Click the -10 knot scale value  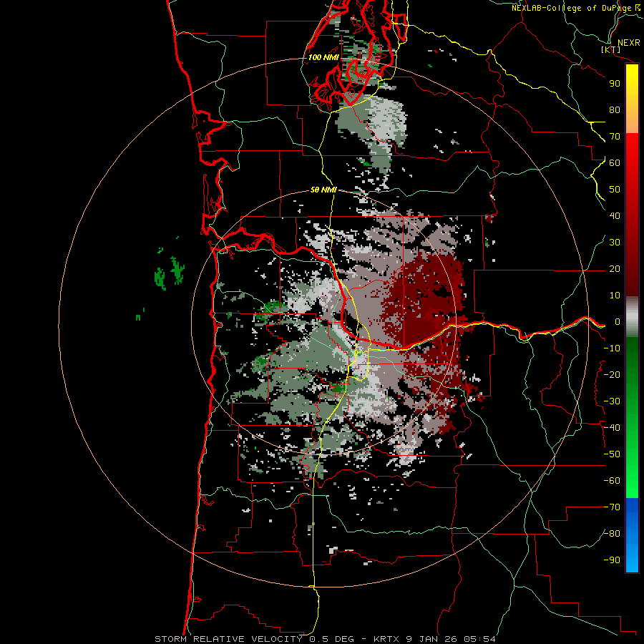(612, 348)
